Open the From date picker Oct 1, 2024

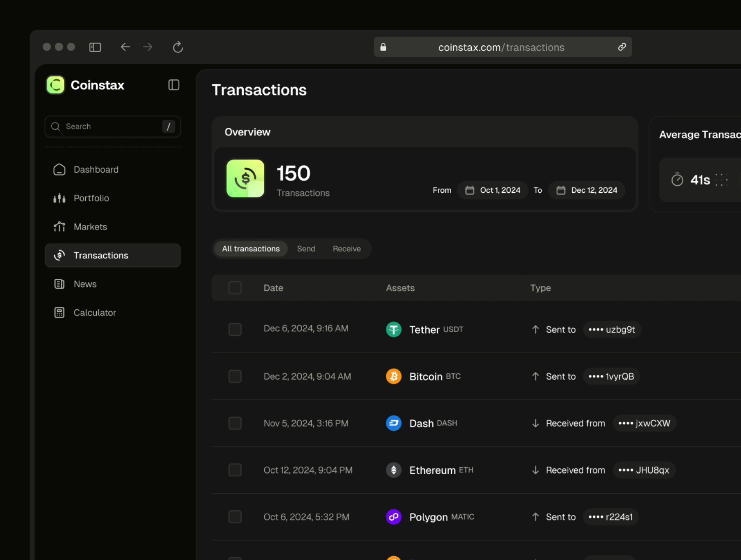point(492,190)
